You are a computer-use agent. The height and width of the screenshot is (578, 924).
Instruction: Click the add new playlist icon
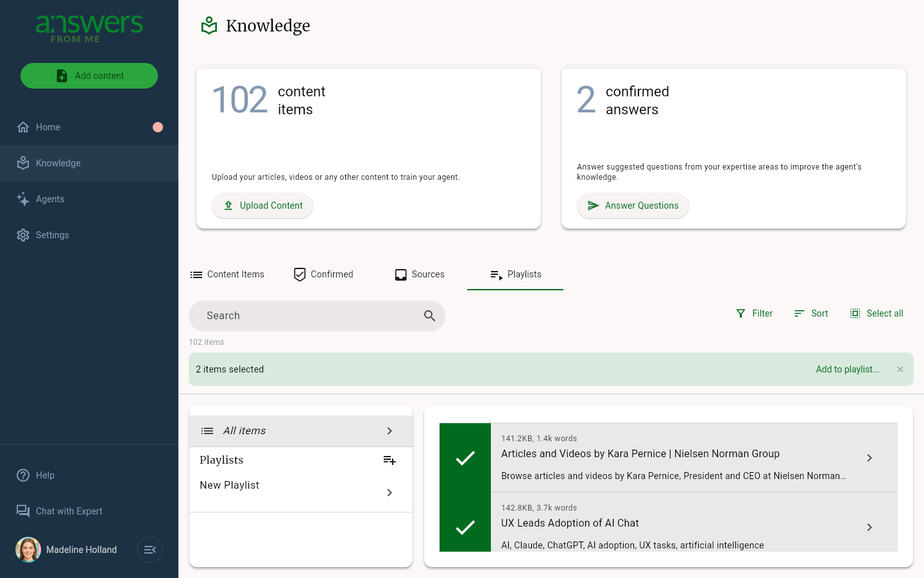pyautogui.click(x=389, y=460)
